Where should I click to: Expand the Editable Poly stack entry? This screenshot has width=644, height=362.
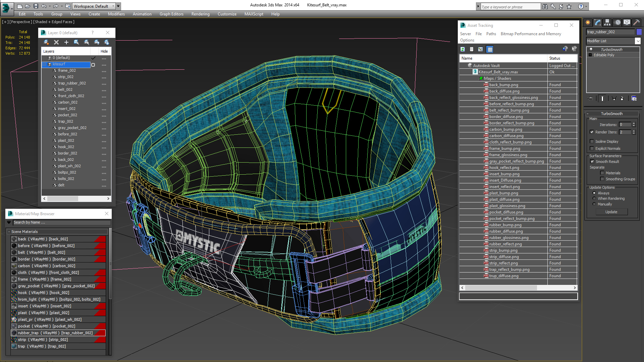pos(590,55)
